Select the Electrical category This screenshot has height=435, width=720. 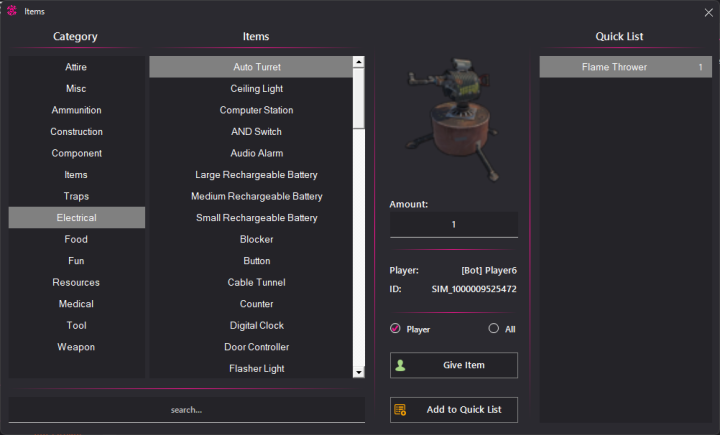coord(77,218)
